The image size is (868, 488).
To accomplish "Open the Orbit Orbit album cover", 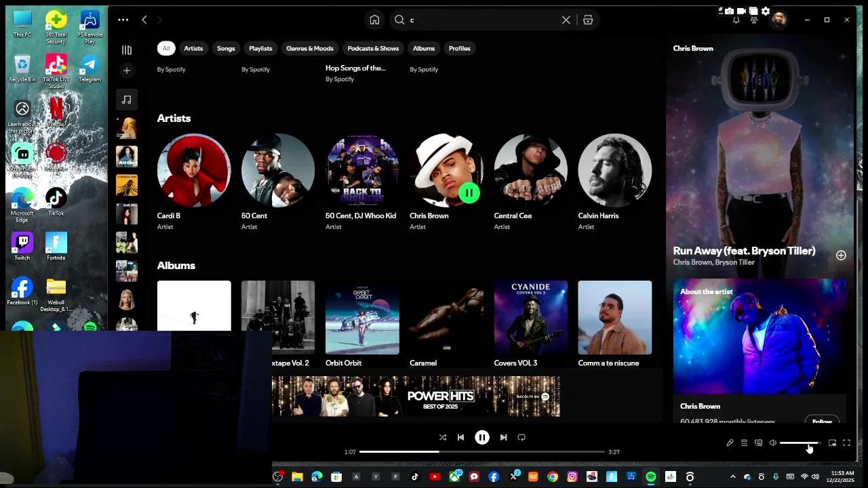I will coord(362,317).
